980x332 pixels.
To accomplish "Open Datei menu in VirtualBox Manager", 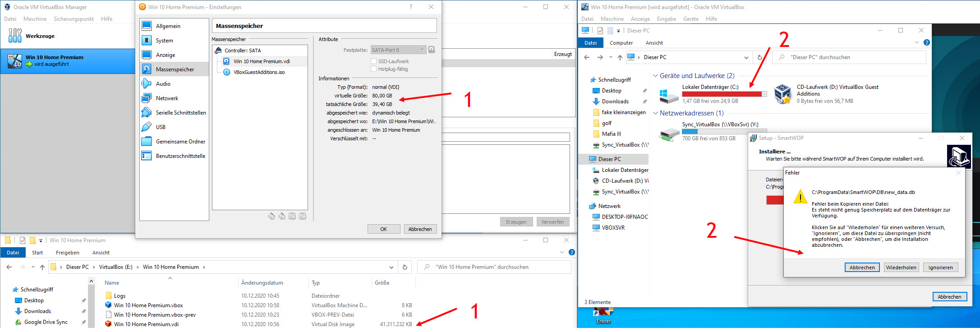I will [10, 19].
